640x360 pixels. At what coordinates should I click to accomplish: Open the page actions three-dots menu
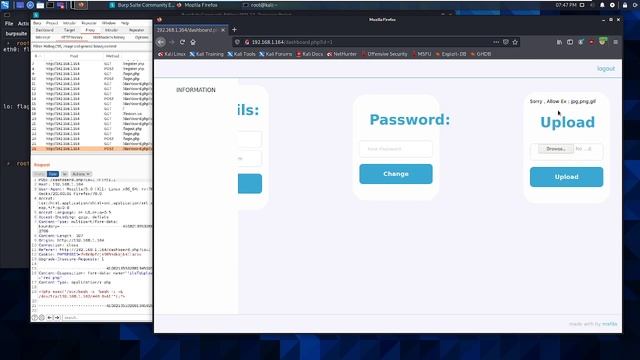coord(496,42)
